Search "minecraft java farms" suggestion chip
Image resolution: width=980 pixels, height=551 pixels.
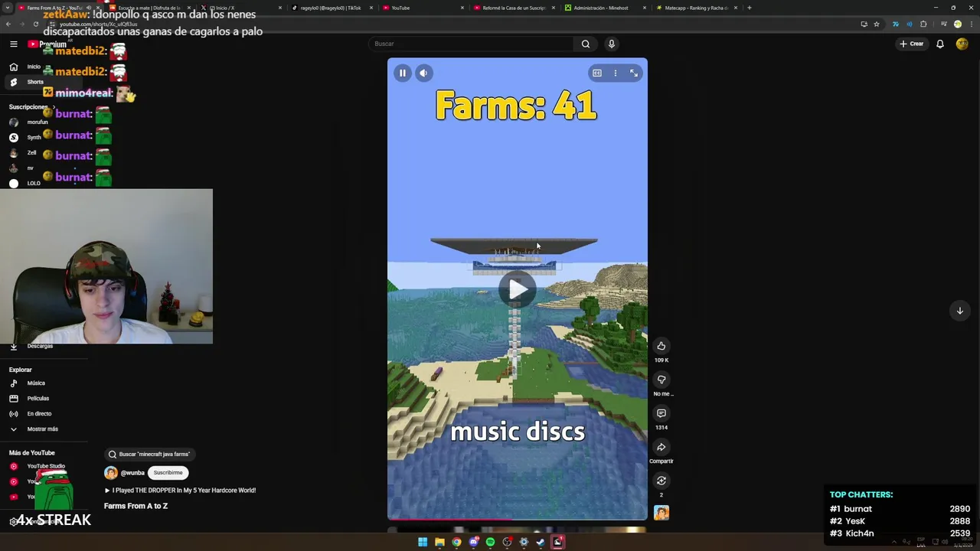pos(149,455)
